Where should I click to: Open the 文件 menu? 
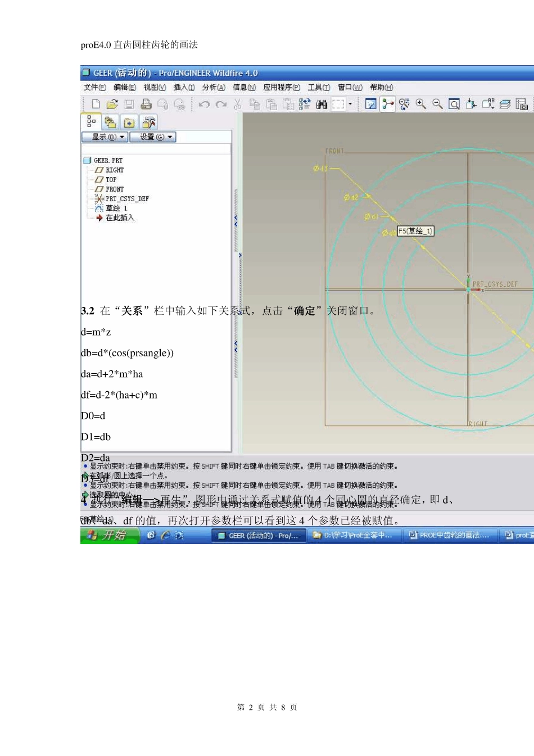coord(94,87)
